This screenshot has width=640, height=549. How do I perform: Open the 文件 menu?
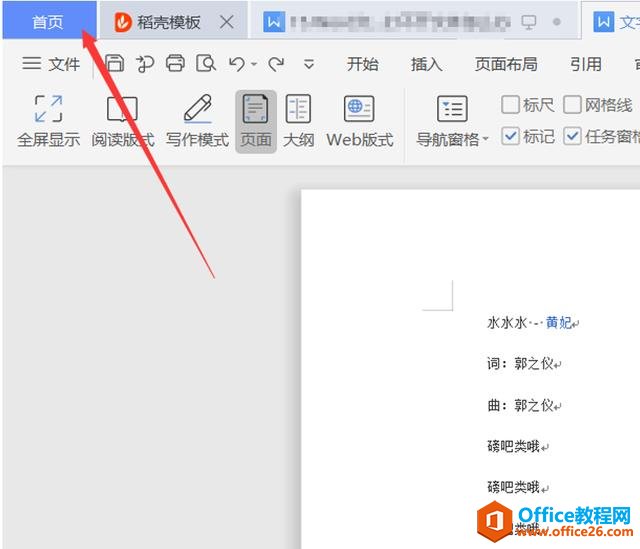51,64
